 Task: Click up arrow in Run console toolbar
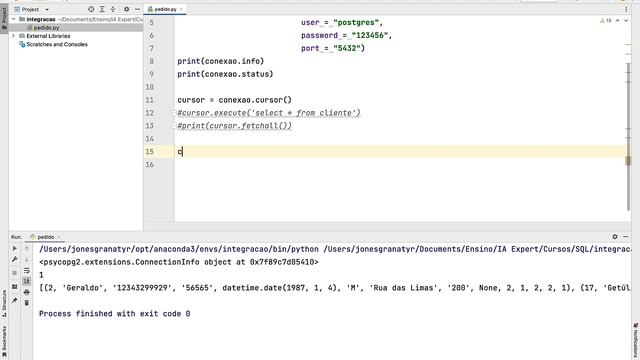(27, 249)
